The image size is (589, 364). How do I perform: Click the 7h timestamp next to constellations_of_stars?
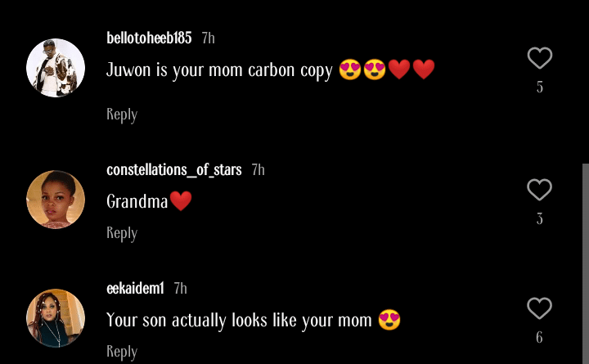(258, 169)
